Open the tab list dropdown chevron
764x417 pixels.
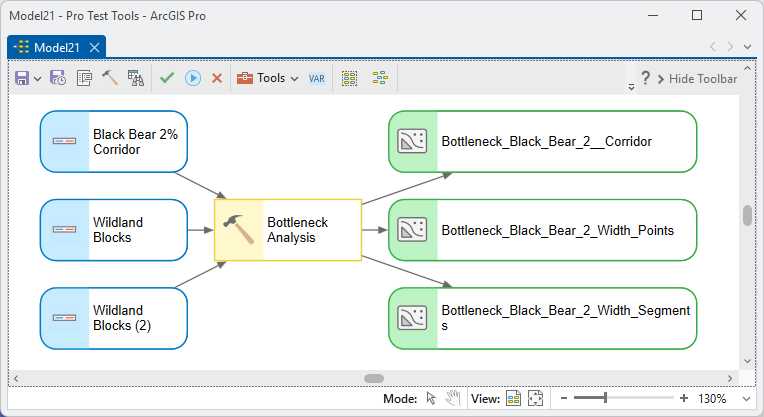[x=747, y=47]
